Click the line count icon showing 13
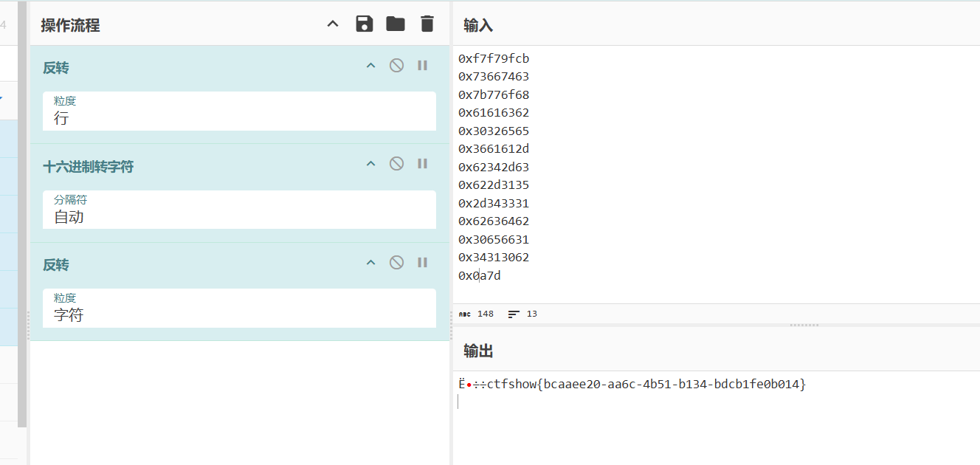This screenshot has width=980, height=465. 514,314
